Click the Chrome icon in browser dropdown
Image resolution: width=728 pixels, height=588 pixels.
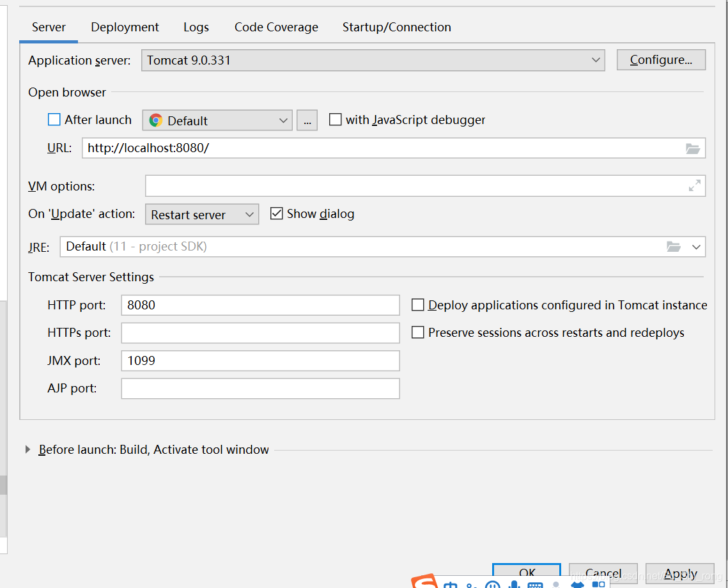[155, 120]
